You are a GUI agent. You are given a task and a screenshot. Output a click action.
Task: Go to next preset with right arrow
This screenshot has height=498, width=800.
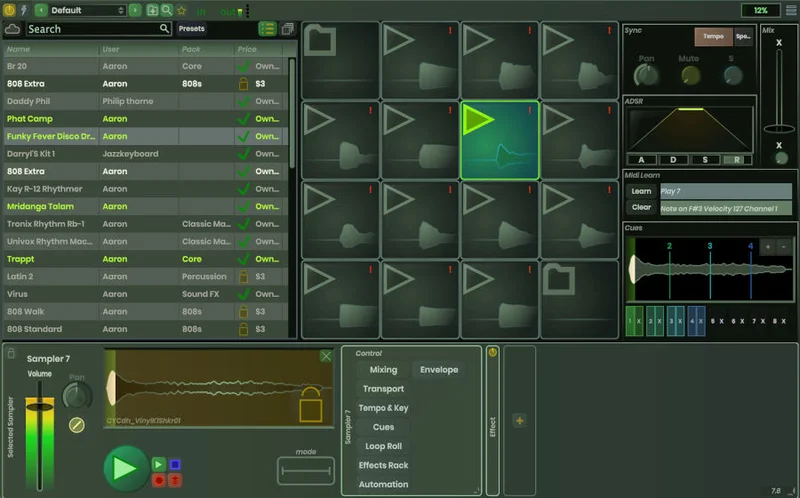(x=135, y=10)
